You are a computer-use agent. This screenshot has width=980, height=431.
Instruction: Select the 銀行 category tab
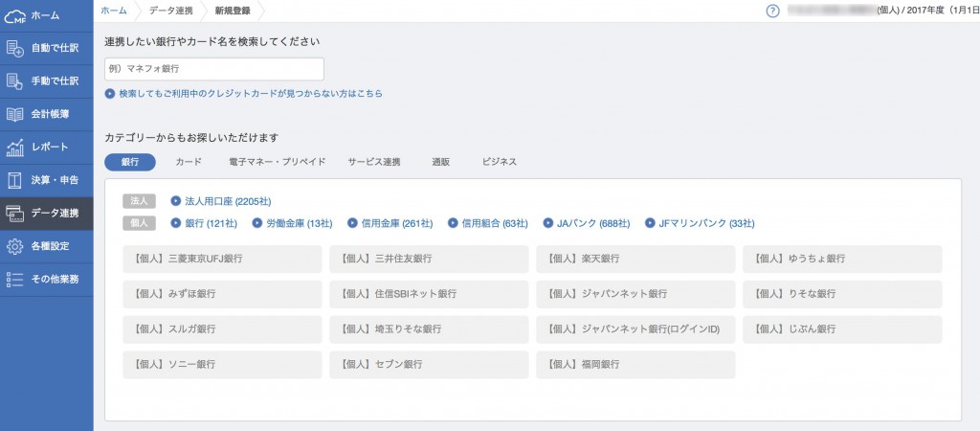tap(130, 162)
